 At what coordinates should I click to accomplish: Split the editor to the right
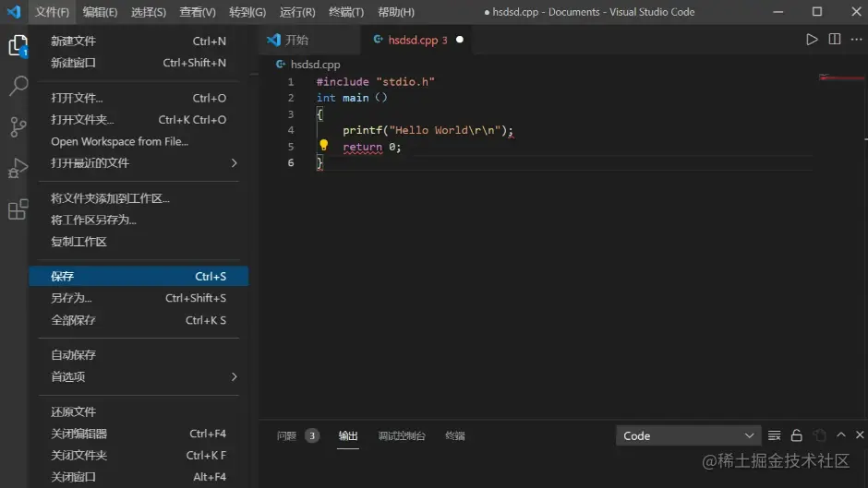click(x=834, y=40)
